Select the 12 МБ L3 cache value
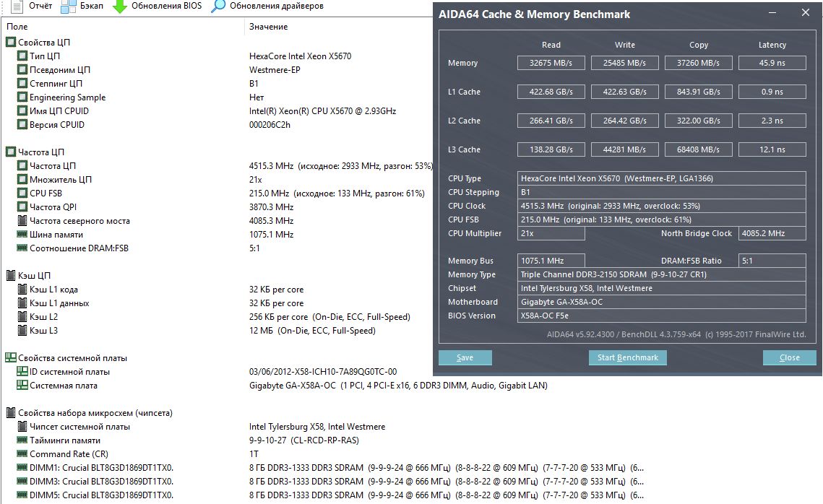Viewport: 823px width, 504px height. coord(312,331)
